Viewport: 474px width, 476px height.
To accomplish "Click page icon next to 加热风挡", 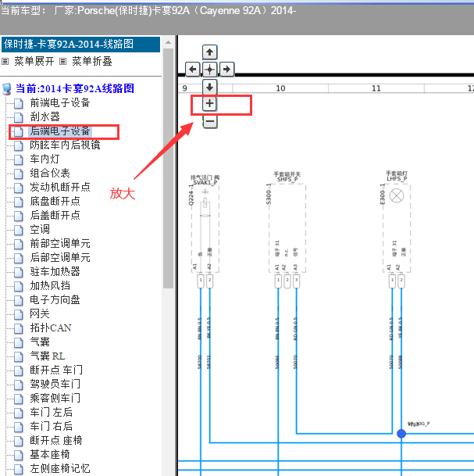I will pos(19,286).
